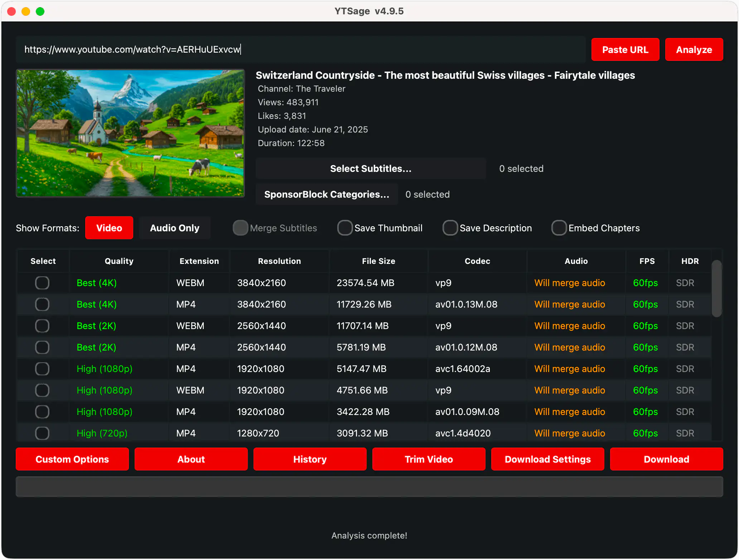Open Custom Options dialog
The width and height of the screenshot is (739, 560).
pyautogui.click(x=72, y=459)
